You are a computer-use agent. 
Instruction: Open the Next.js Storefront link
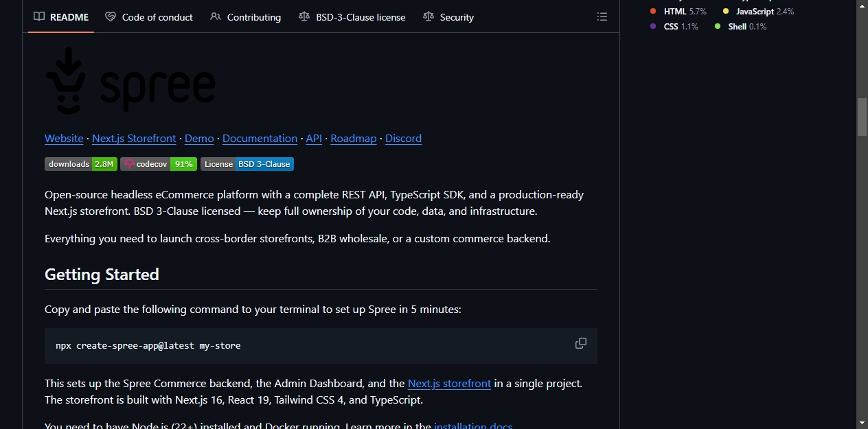click(134, 138)
